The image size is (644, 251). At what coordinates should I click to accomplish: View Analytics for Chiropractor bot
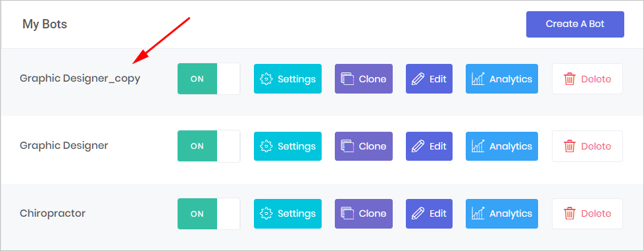click(502, 213)
